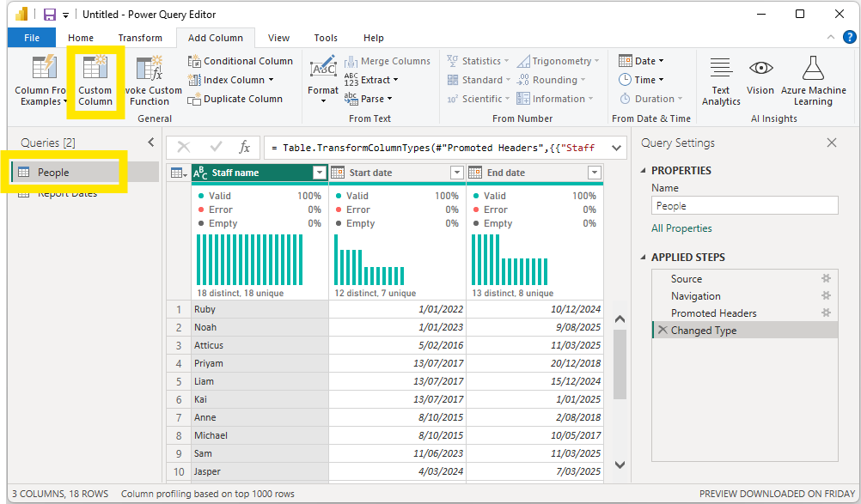Open Staff name column filter dropdown

320,173
